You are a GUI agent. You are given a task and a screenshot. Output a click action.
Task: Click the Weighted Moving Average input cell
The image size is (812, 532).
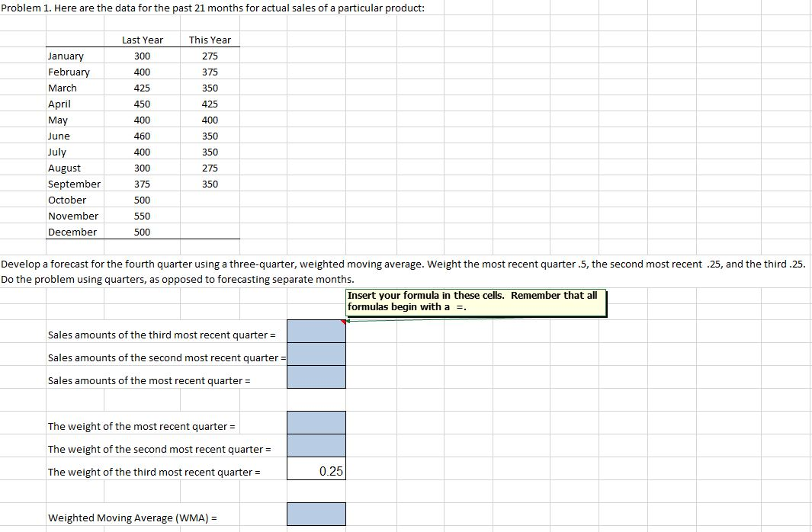316,514
